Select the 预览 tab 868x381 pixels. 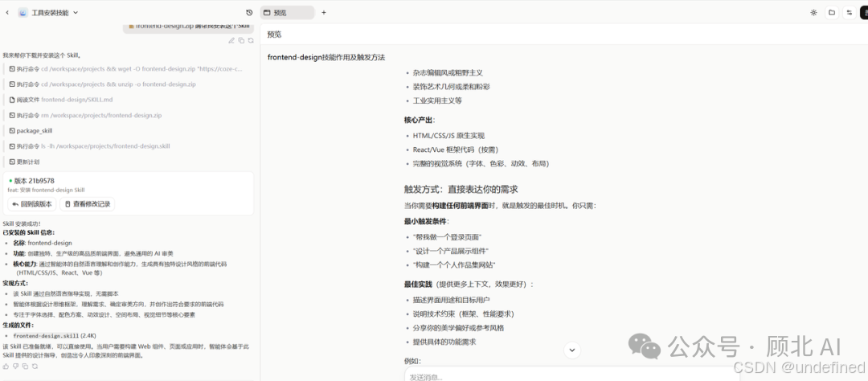click(x=287, y=12)
